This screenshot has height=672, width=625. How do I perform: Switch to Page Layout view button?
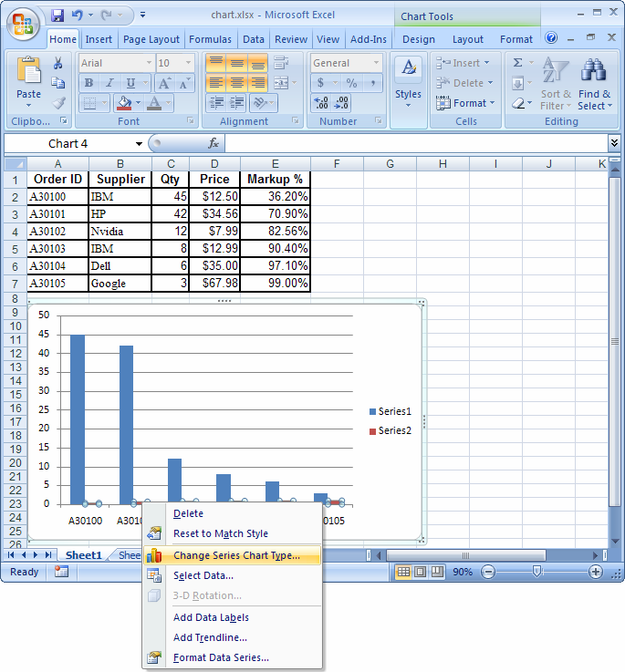421,572
